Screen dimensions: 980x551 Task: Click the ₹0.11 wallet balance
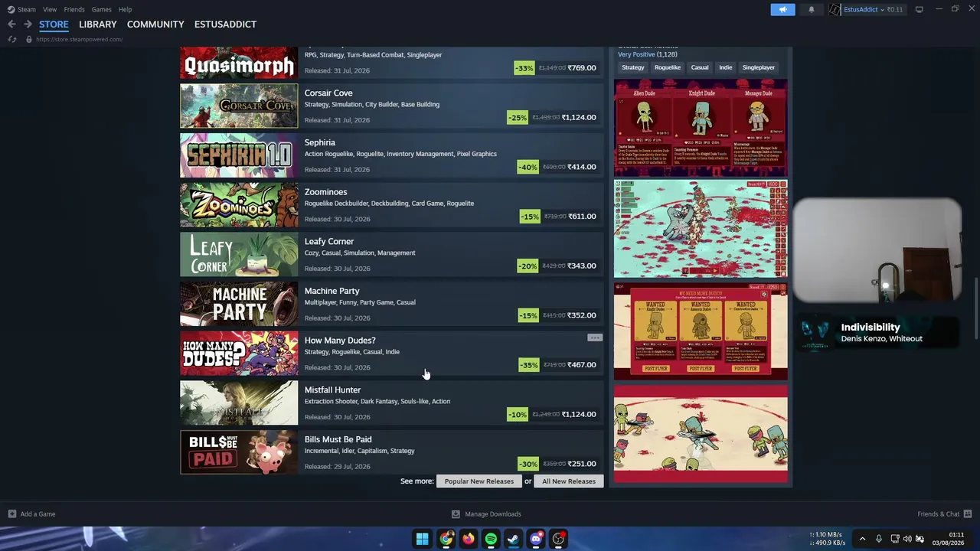[x=895, y=10]
